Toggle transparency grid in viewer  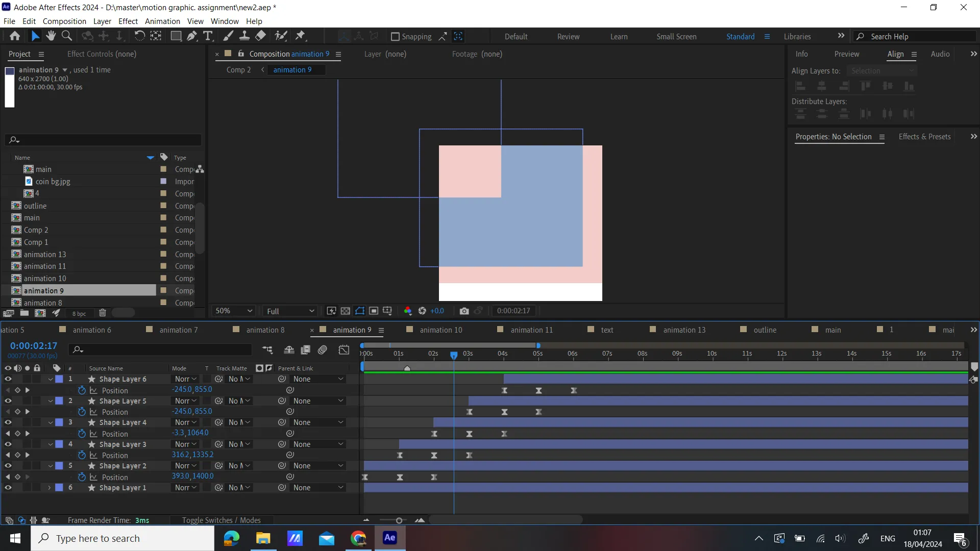[346, 311]
